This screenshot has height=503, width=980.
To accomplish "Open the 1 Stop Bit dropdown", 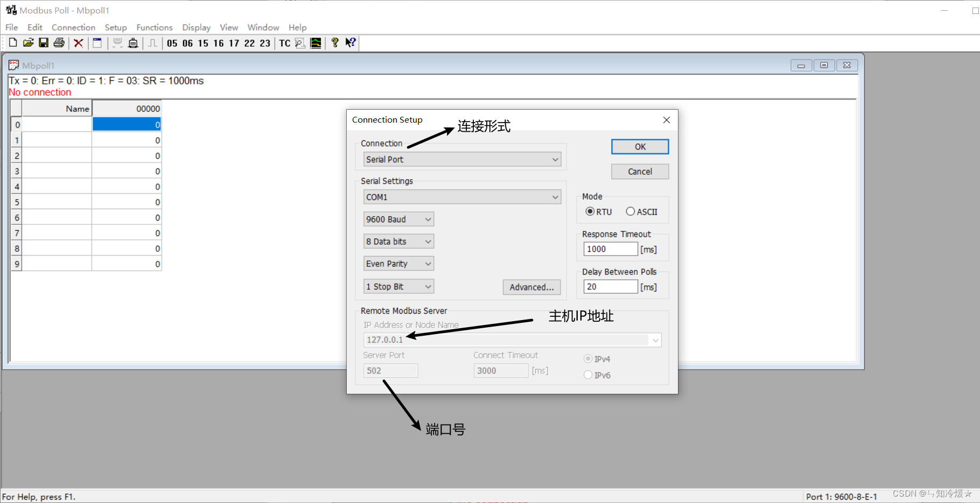I will point(398,286).
